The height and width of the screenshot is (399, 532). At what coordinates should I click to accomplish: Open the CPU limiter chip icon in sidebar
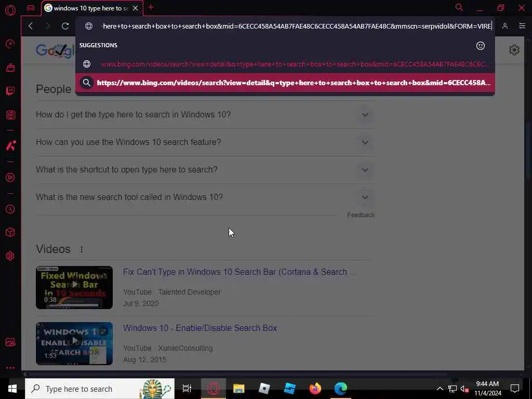coord(10,115)
